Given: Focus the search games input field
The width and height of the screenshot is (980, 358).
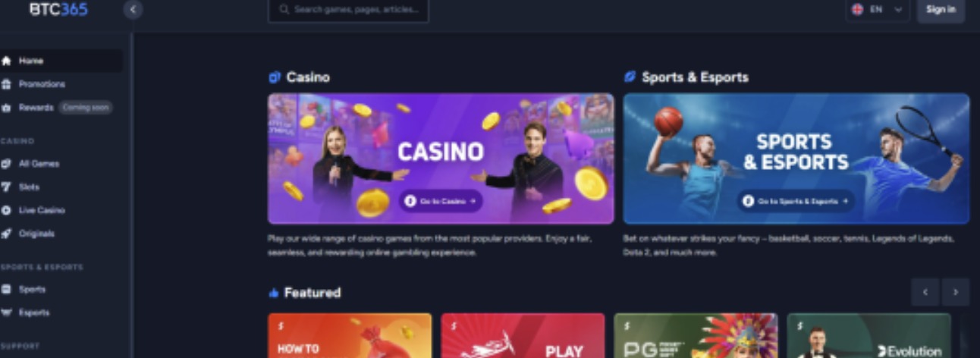Looking at the screenshot, I should (348, 10).
